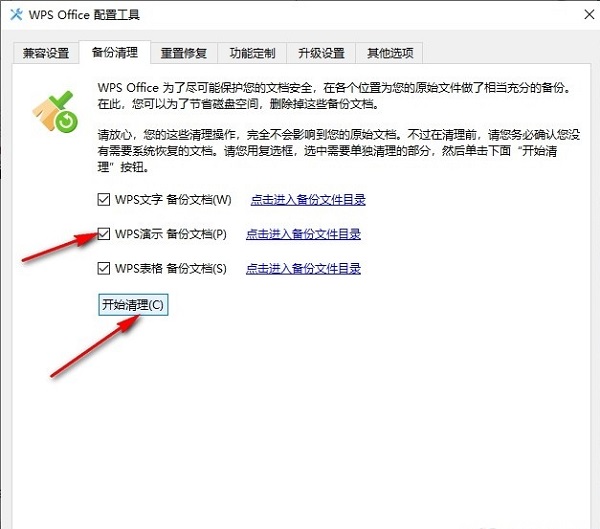Open the 重置修复 tab
The image size is (600, 529).
(184, 53)
